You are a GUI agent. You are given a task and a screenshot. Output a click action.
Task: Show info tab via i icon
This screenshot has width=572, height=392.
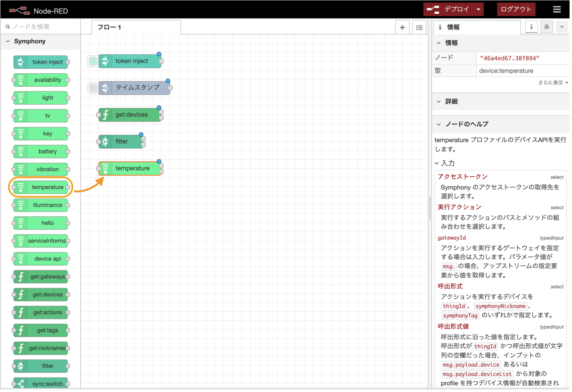(x=531, y=27)
